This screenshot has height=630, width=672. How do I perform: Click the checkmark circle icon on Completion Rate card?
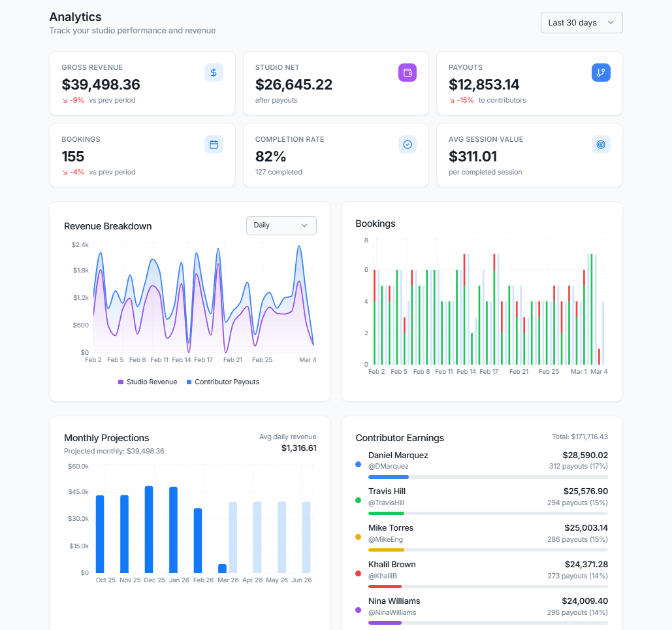click(x=407, y=144)
